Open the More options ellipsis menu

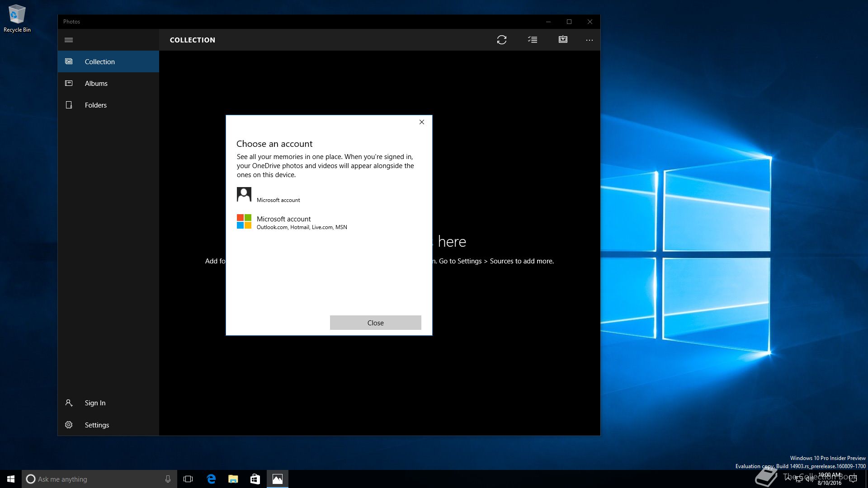(589, 40)
